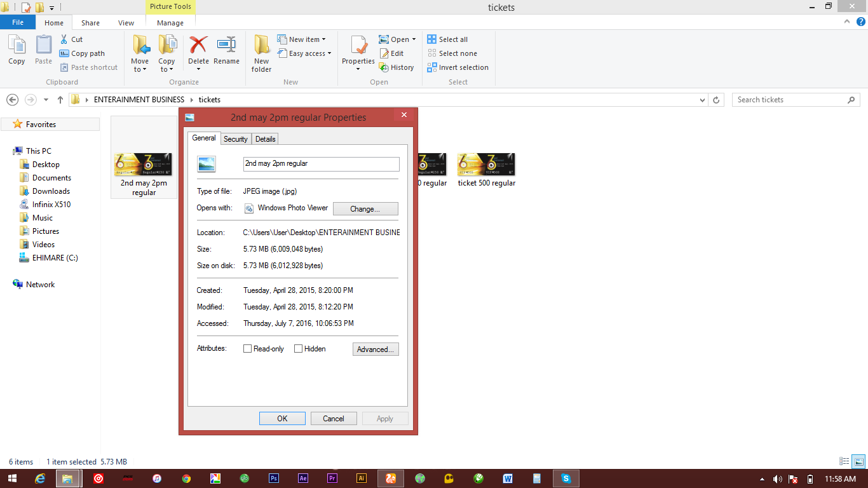Image resolution: width=868 pixels, height=488 pixels.
Task: Select Downloads in the navigation pane
Action: (x=51, y=191)
